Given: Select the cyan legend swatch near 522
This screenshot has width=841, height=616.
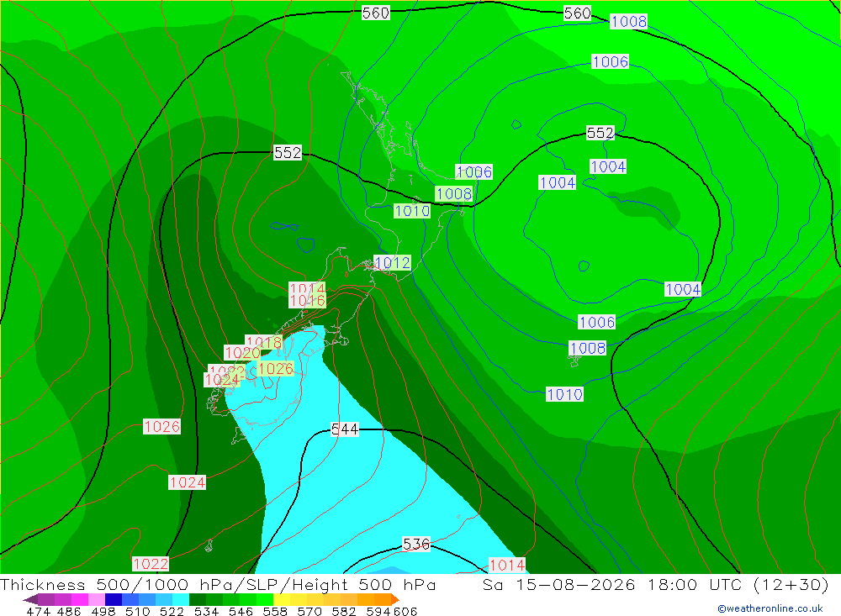Looking at the screenshot, I should 181,599.
